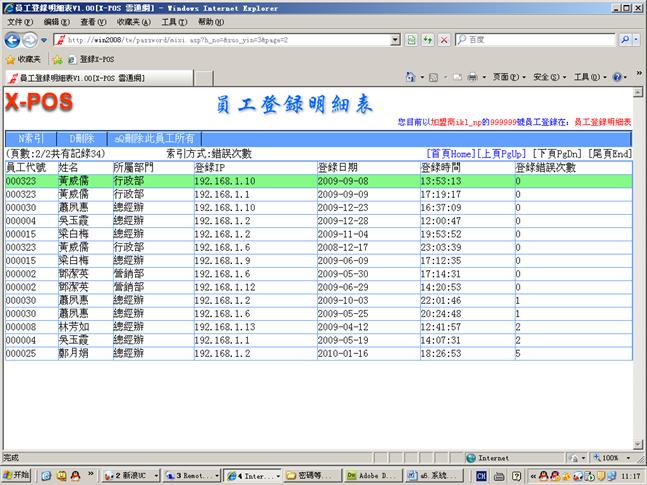Click the search magnifier icon
The width and height of the screenshot is (647, 485).
[624, 39]
